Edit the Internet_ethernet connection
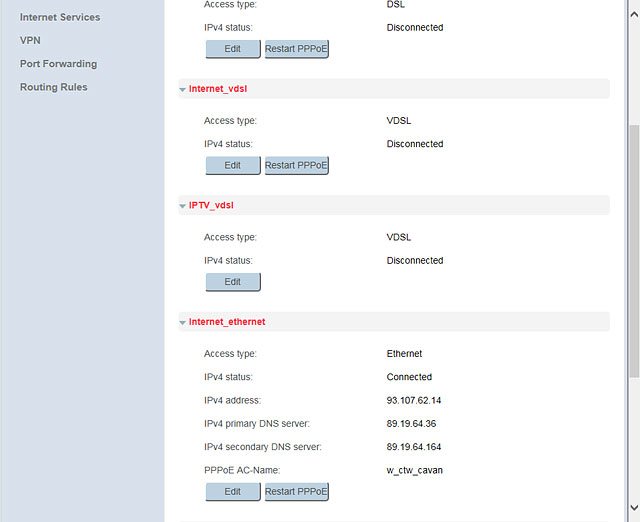The width and height of the screenshot is (640, 522). [x=233, y=491]
